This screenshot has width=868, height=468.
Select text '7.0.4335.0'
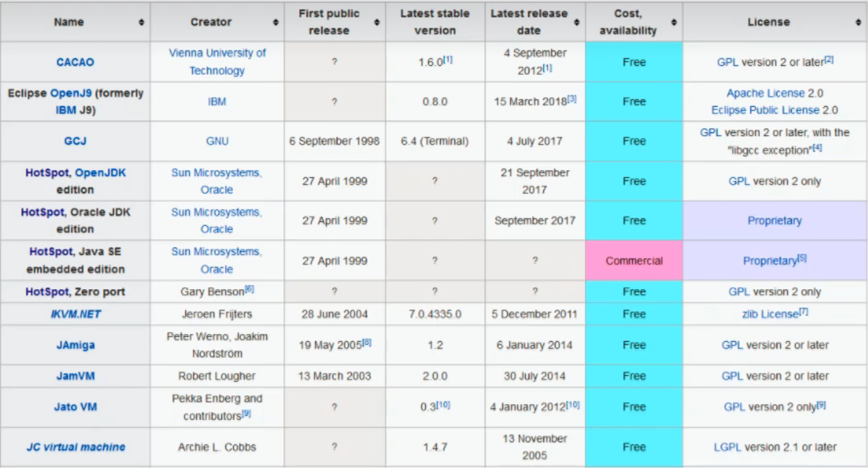(x=434, y=314)
